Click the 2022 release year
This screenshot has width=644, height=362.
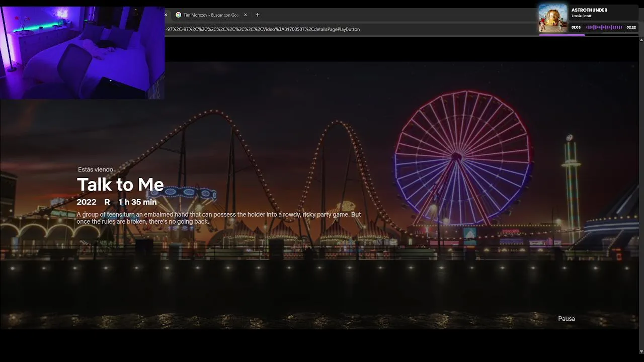87,202
